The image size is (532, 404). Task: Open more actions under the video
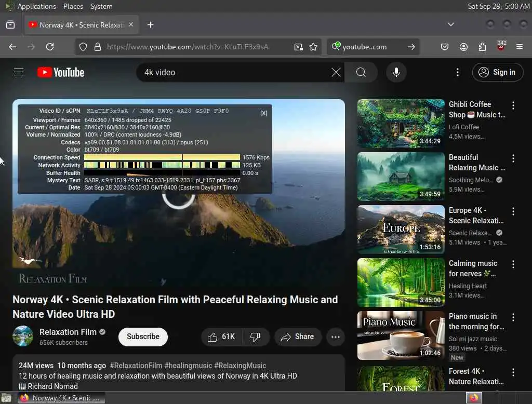pos(335,337)
